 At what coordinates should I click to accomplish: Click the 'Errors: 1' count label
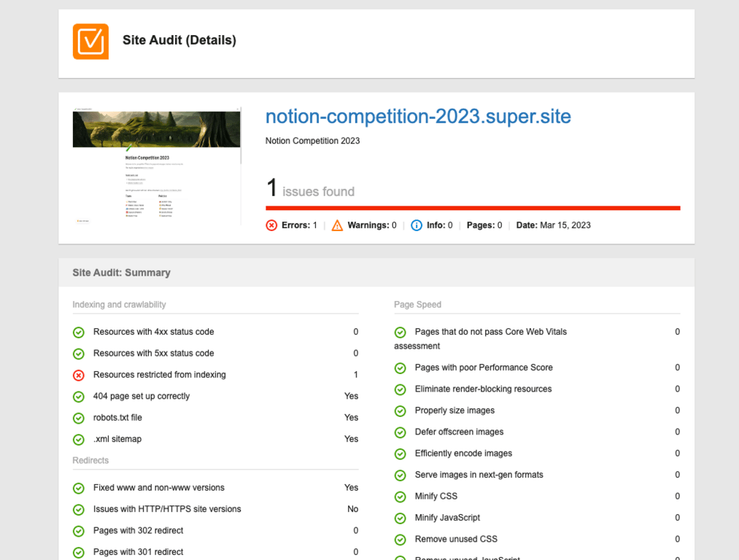(299, 225)
